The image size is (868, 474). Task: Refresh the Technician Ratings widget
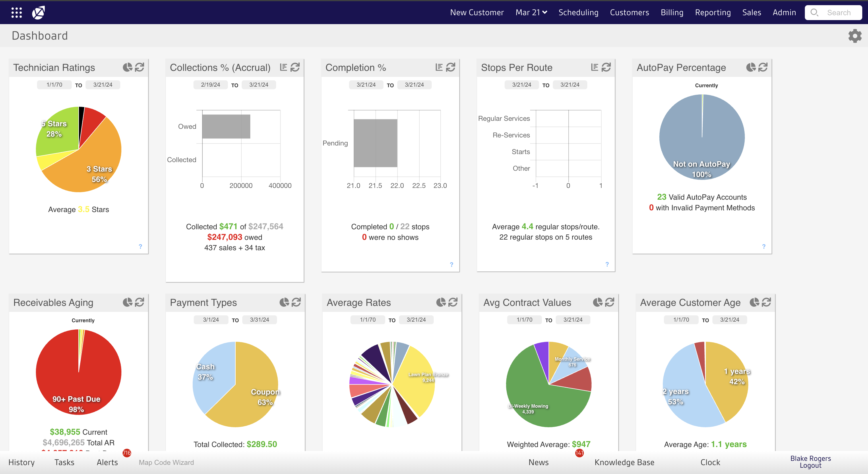[x=139, y=67]
